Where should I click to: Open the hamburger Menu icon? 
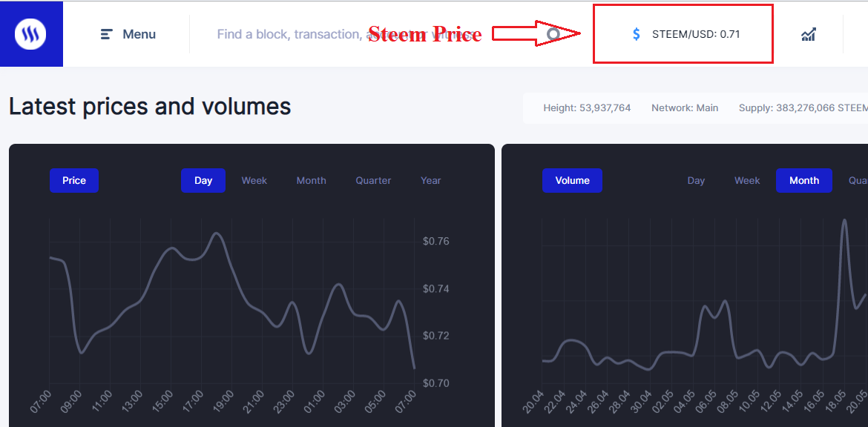[107, 34]
